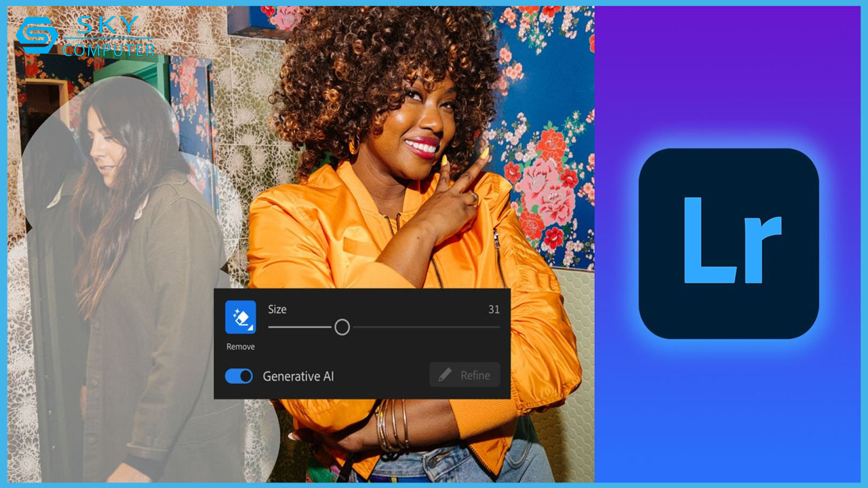Click the pencil icon in Refine
The height and width of the screenshot is (488, 868).
[x=445, y=375]
